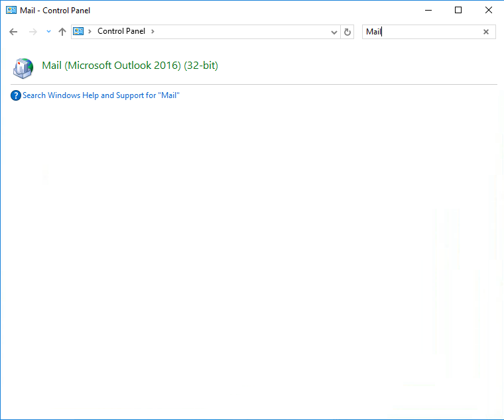The height and width of the screenshot is (420, 504).
Task: Minimize the Control Panel window
Action: point(428,11)
